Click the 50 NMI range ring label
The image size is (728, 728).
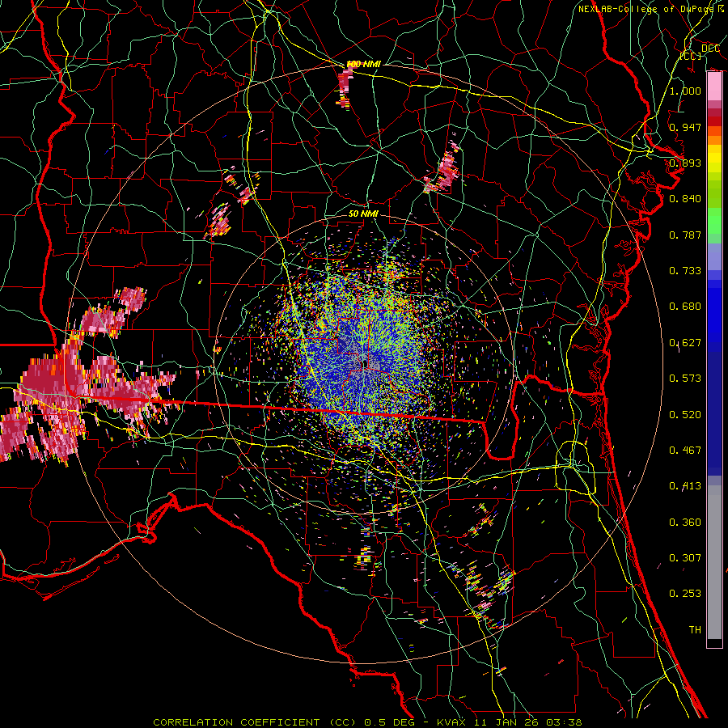(363, 214)
